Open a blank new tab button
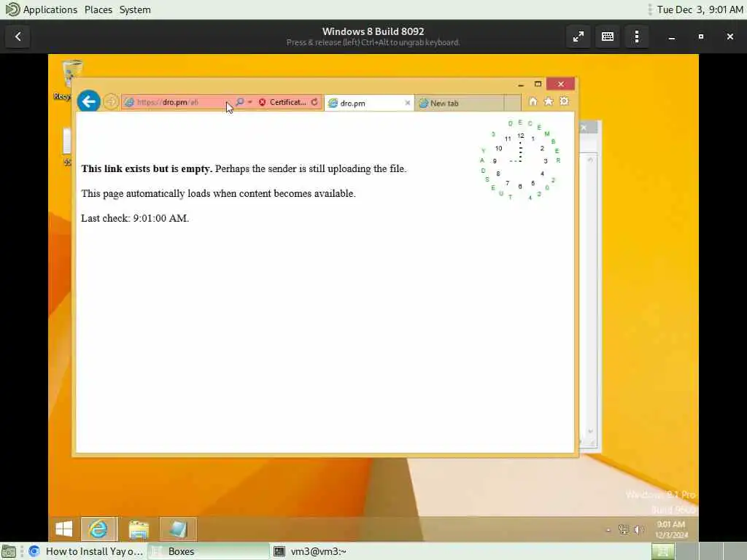Viewport: 747px width, 560px height. 513,103
